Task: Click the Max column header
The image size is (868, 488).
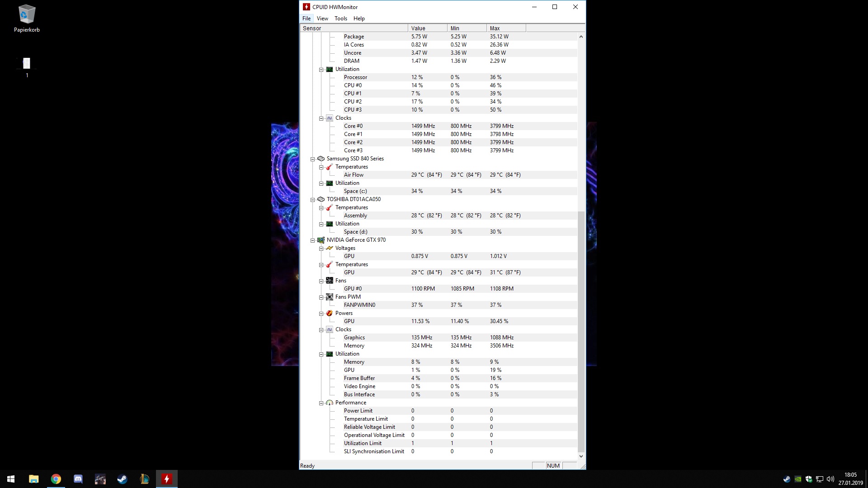Action: 506,28
